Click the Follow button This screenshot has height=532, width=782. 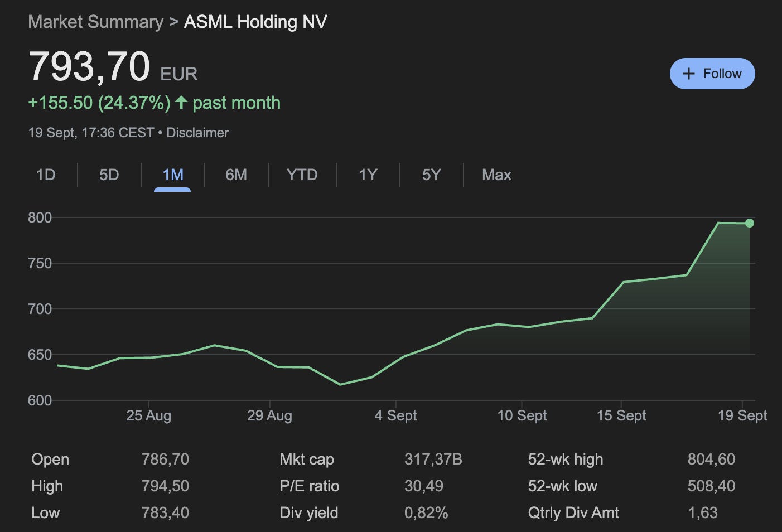click(712, 74)
